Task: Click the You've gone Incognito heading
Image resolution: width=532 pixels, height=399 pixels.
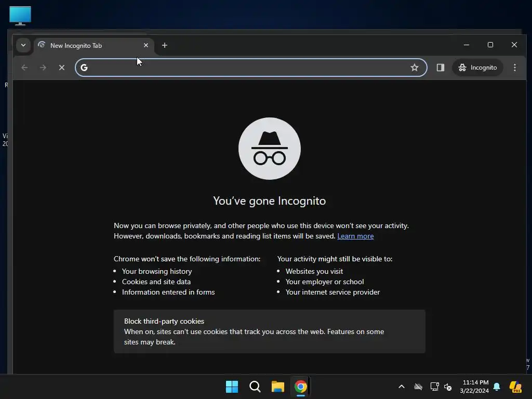Action: point(270,201)
